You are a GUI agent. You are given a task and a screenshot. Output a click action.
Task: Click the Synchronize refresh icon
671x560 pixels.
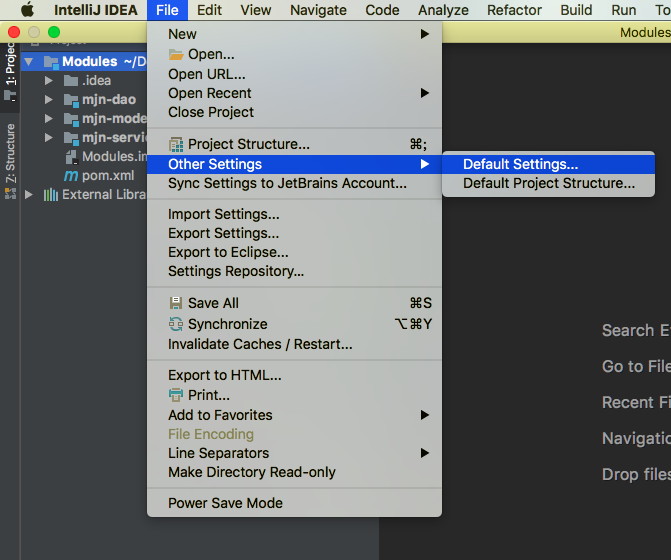point(176,324)
